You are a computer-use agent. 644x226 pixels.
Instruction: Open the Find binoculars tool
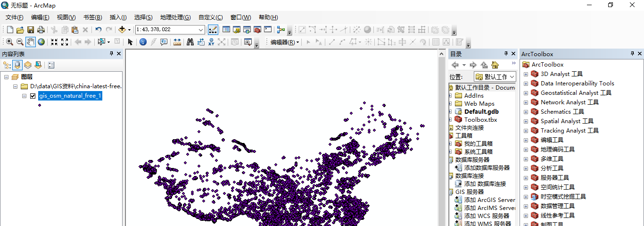click(190, 42)
